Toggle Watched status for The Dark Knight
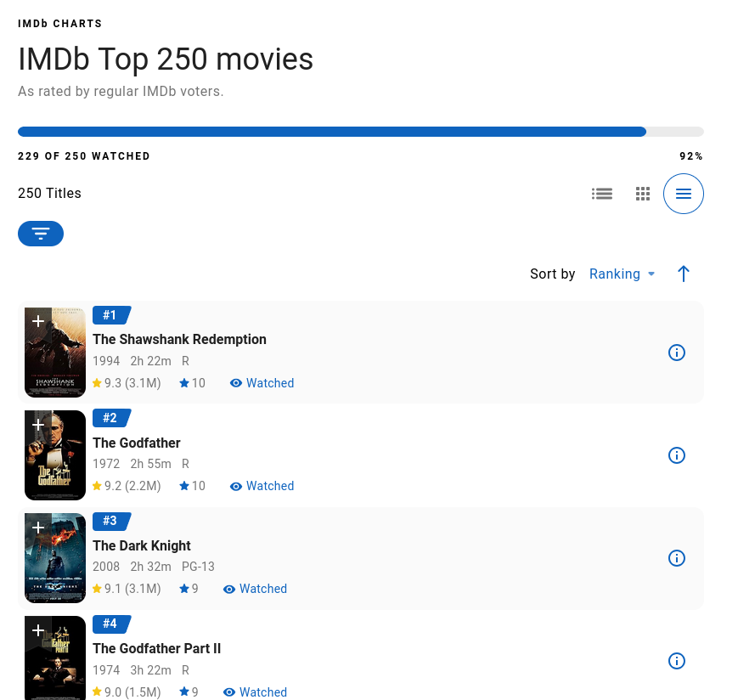738x700 pixels. 255,589
